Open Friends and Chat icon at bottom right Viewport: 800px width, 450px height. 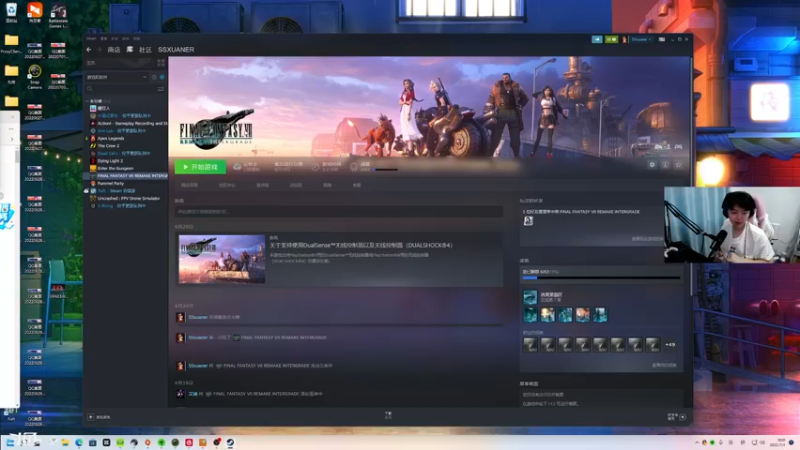(683, 417)
